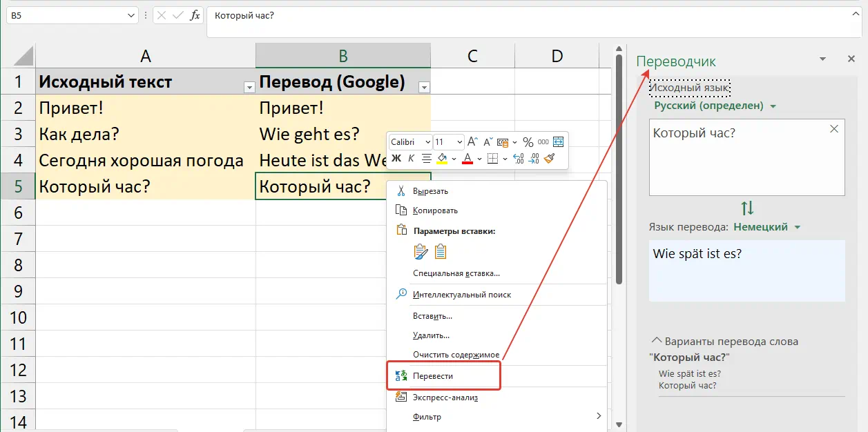Apply Format Painter from mini toolbar
868x432 pixels.
click(x=550, y=159)
